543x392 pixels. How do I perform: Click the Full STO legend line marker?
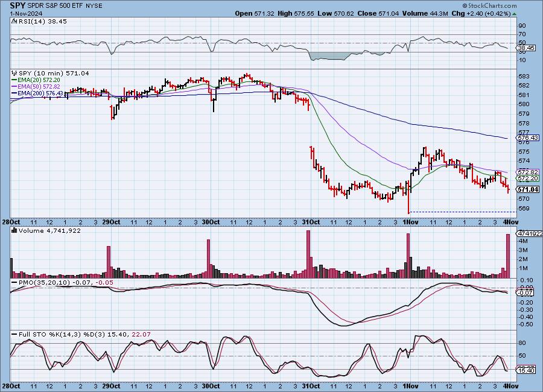tap(14, 335)
